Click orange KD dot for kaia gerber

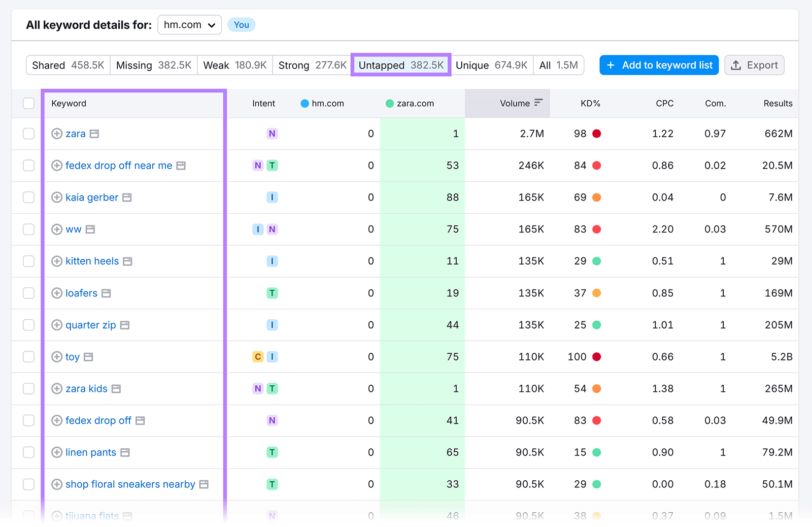point(597,197)
